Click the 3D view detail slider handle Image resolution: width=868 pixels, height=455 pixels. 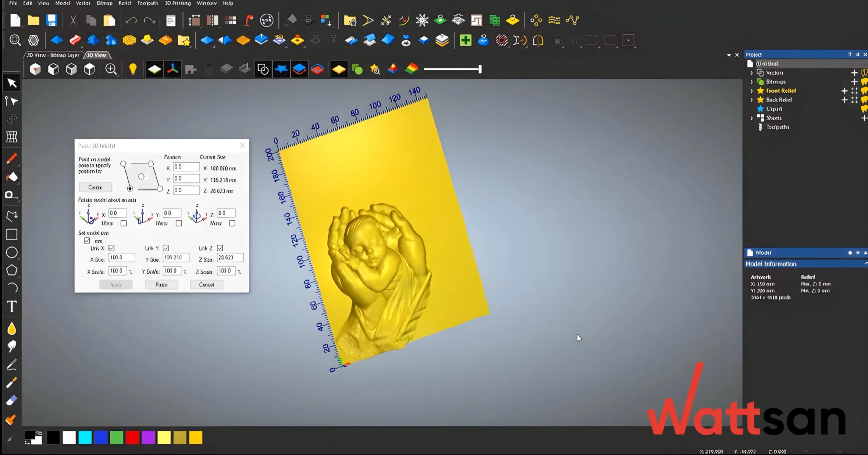click(480, 69)
